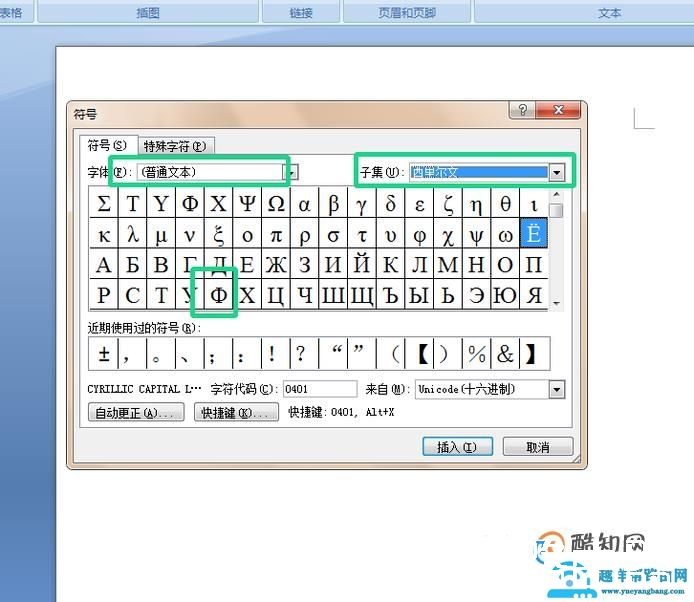Choose the recently used ? symbol
This screenshot has height=602, width=694.
pos(305,354)
